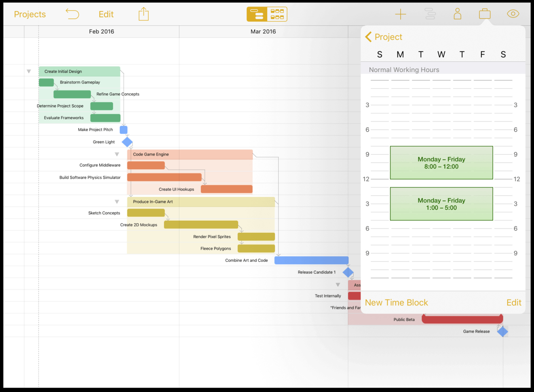Image resolution: width=534 pixels, height=392 pixels.
Task: Open View options with the eye icon
Action: (513, 13)
